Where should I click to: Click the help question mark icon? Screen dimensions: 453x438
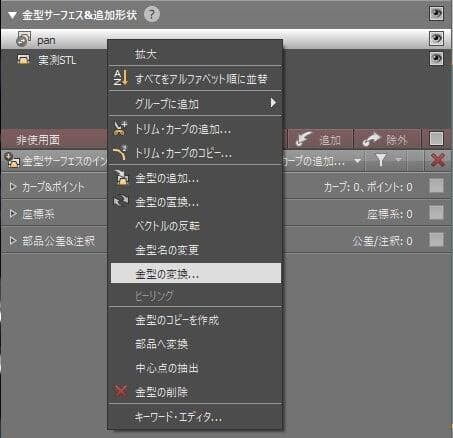click(x=152, y=14)
